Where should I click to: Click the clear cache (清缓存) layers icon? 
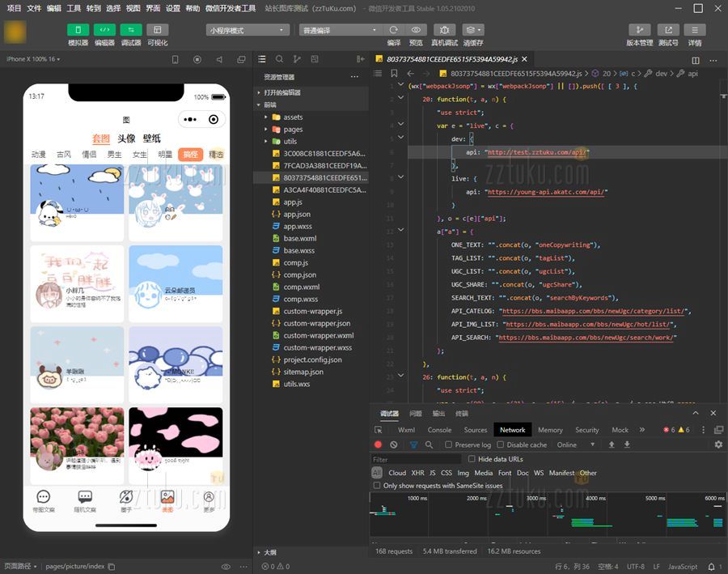[473, 30]
